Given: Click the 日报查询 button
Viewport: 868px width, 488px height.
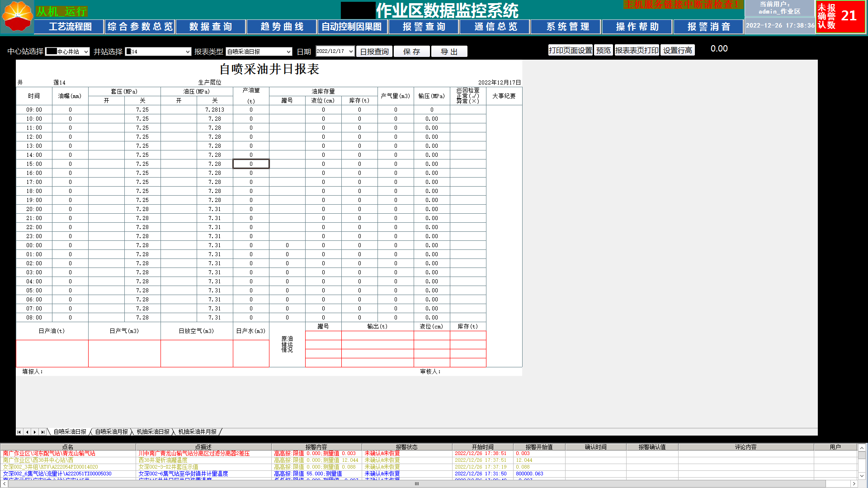Looking at the screenshot, I should [x=374, y=52].
